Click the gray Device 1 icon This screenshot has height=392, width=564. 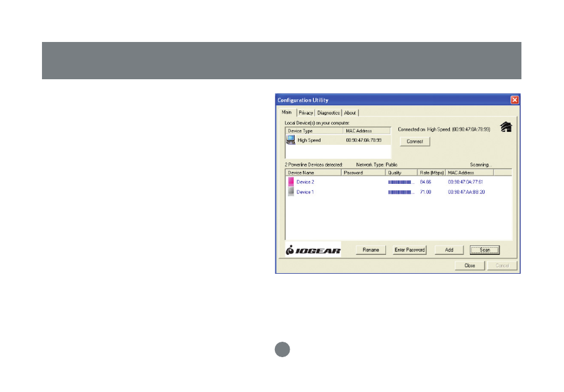[291, 192]
